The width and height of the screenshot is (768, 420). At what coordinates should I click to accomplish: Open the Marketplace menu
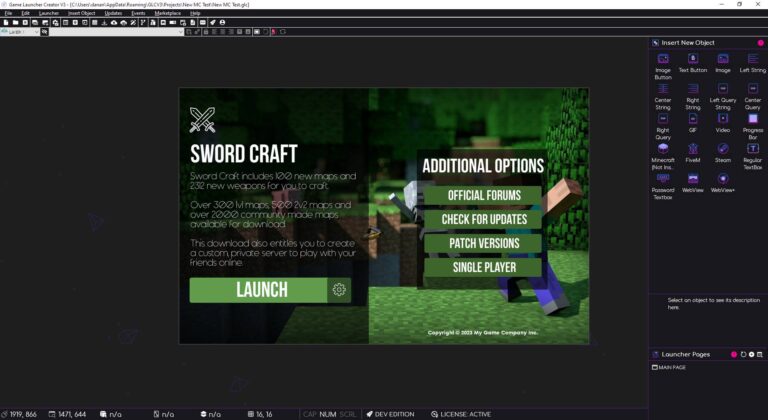point(168,13)
